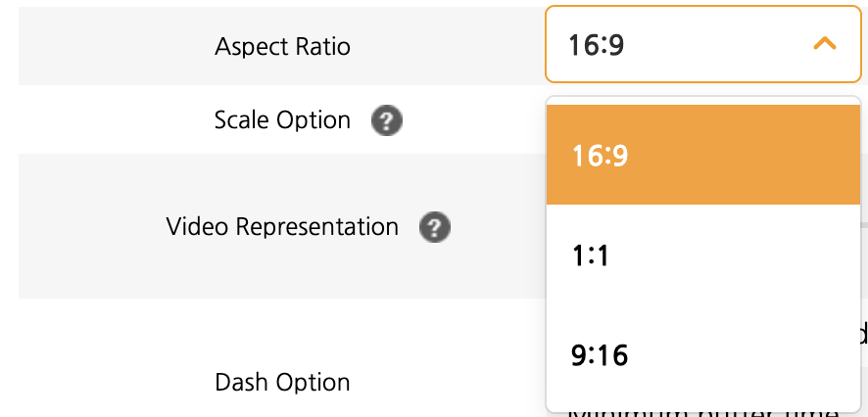Click the Scale Option help icon
The height and width of the screenshot is (417, 868).
pyautogui.click(x=387, y=121)
